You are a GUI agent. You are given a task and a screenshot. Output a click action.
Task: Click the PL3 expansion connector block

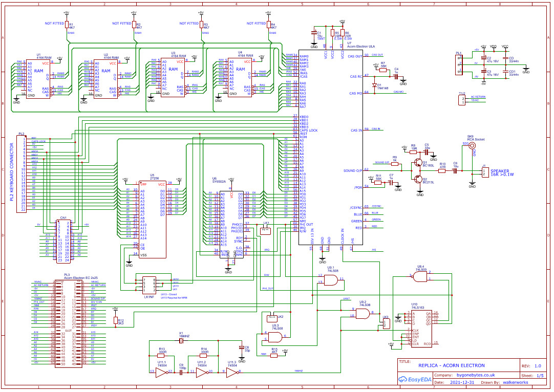[69, 324]
